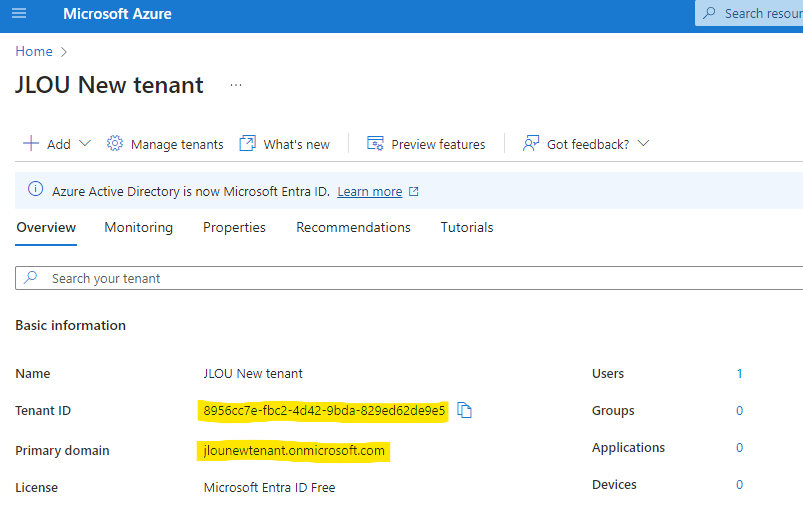This screenshot has height=506, width=803.
Task: Open the Groups count 0 link
Action: click(x=739, y=411)
